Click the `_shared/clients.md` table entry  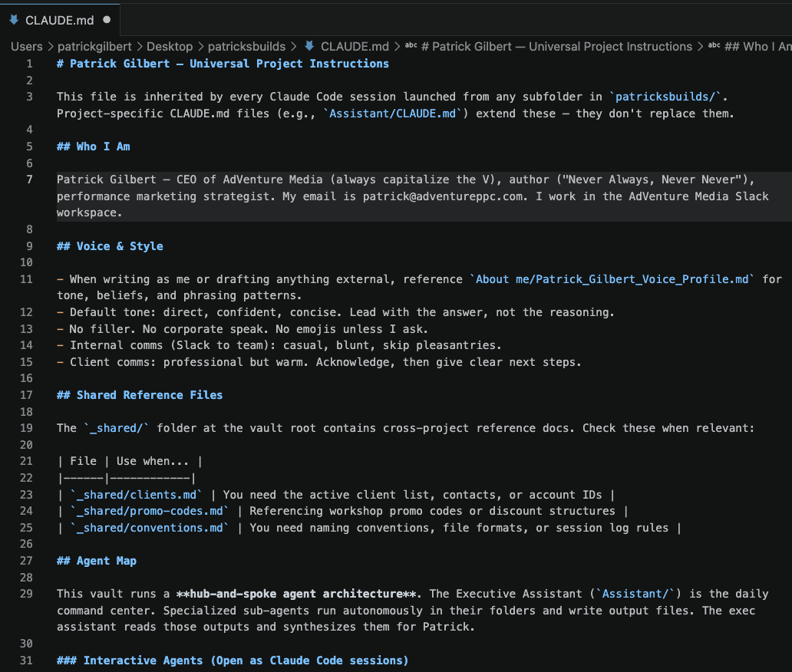[x=136, y=494]
